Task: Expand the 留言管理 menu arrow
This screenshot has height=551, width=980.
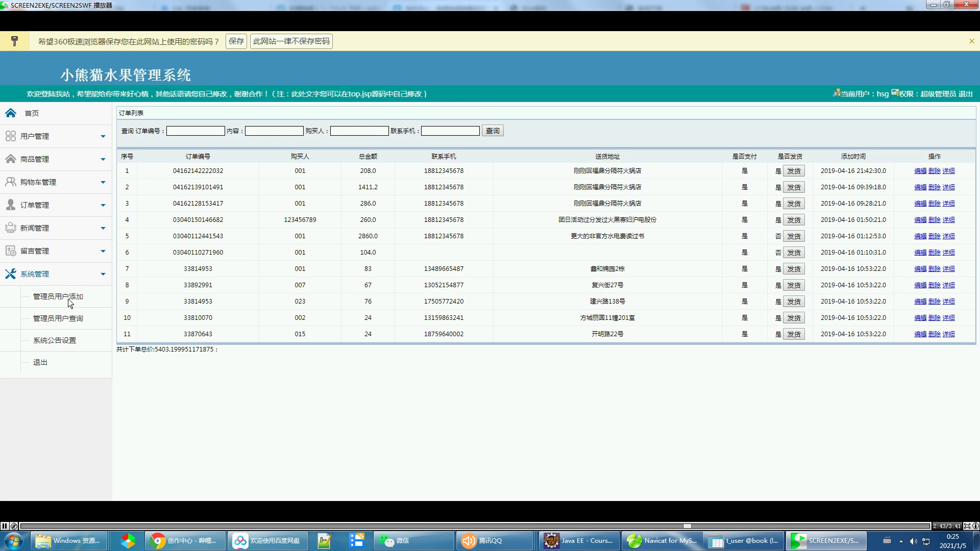Action: (103, 251)
